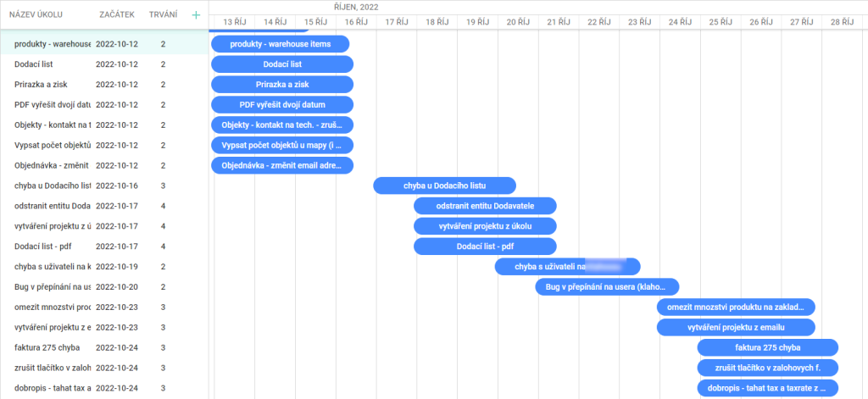Click the 'Dodací list - pdf' bar
Viewport: 868px width, 399px height.
(485, 247)
